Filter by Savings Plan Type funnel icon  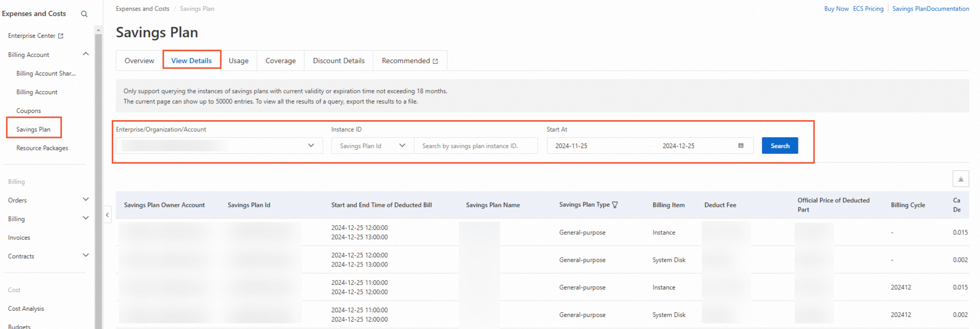(x=615, y=205)
